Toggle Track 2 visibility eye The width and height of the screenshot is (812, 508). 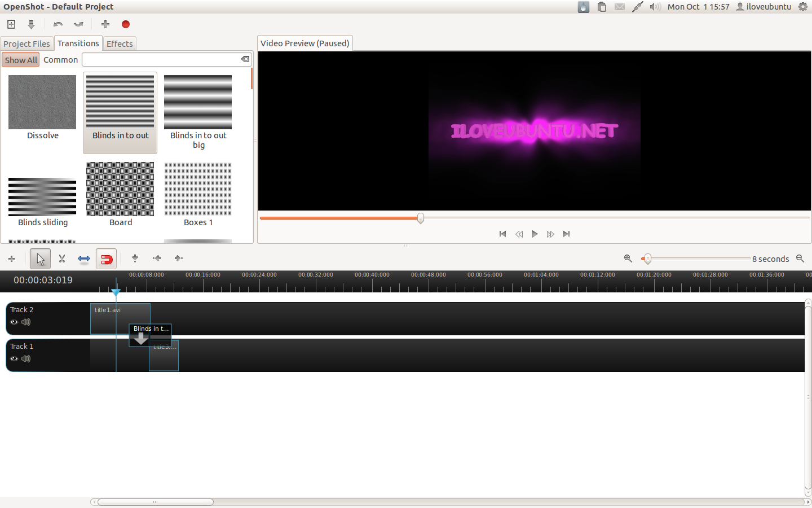click(14, 322)
